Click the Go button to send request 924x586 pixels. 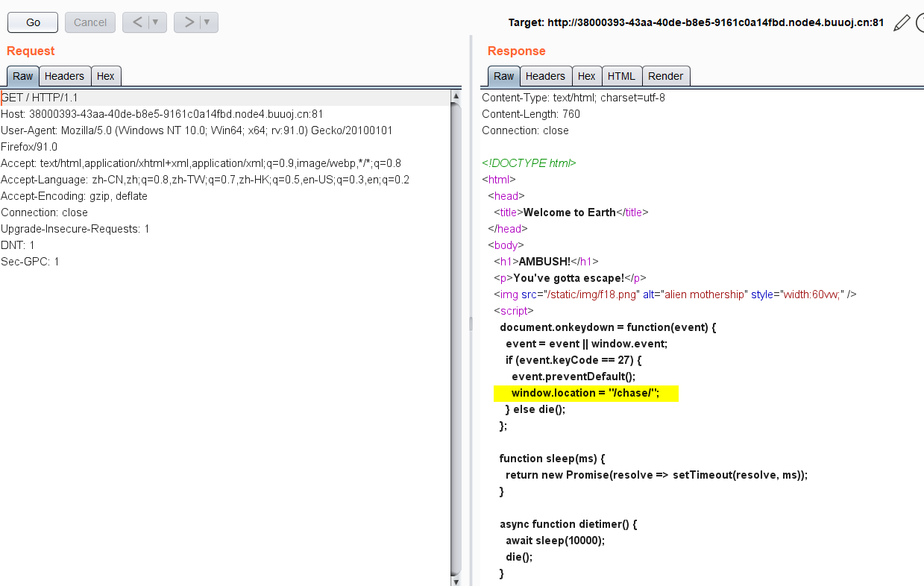(x=33, y=22)
